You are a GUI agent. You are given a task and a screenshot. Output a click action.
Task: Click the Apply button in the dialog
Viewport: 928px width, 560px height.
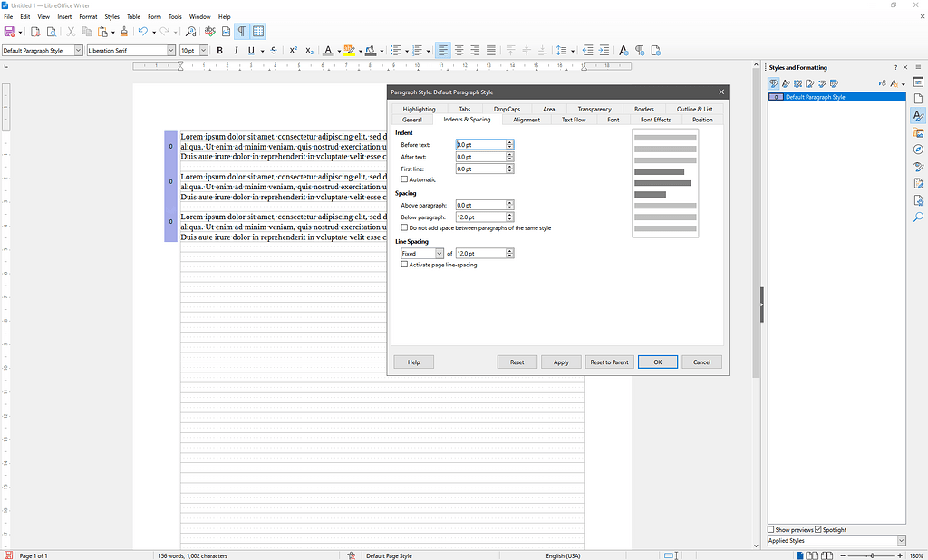pyautogui.click(x=561, y=362)
